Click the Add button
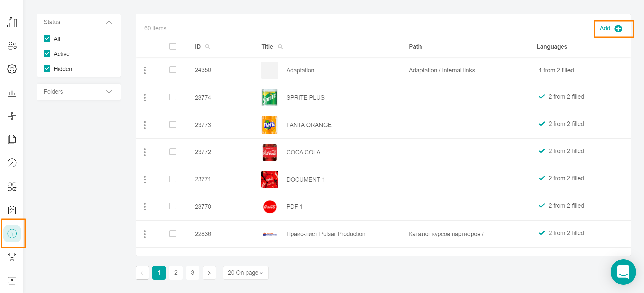This screenshot has width=644, height=293. point(611,29)
